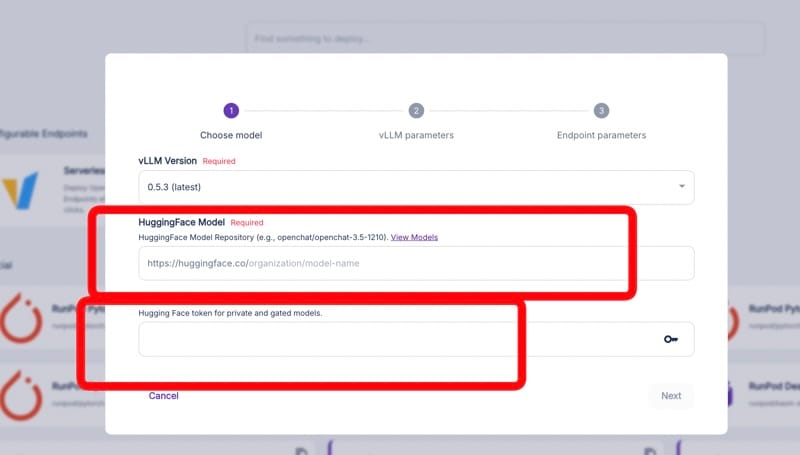Image resolution: width=800 pixels, height=455 pixels.
Task: Go to step 3 Endpoint parameters
Action: pyautogui.click(x=601, y=110)
